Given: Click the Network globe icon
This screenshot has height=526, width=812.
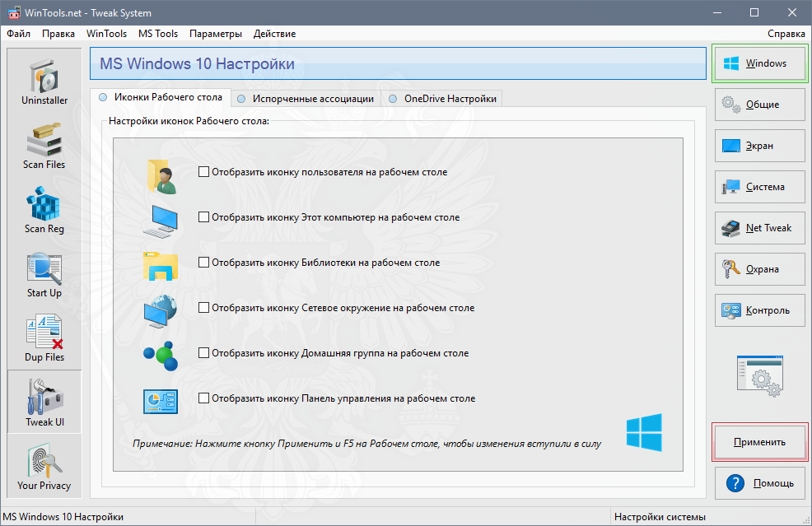Looking at the screenshot, I should (x=161, y=311).
